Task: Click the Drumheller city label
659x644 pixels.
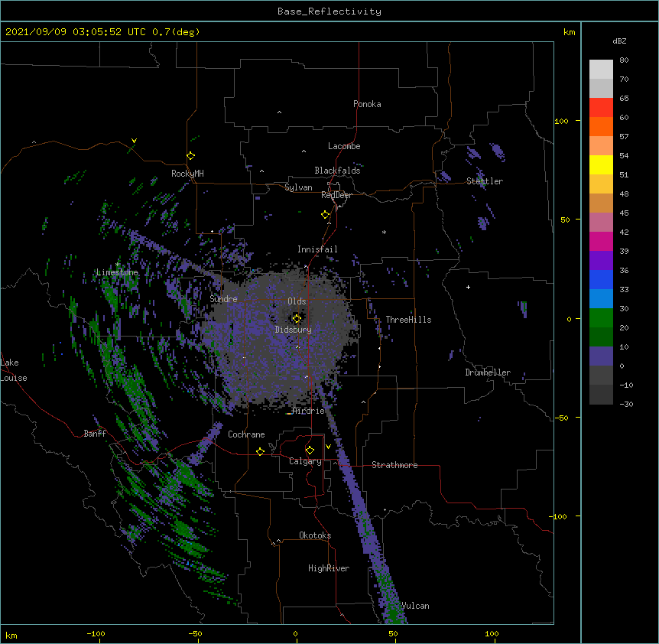Action: (488, 372)
